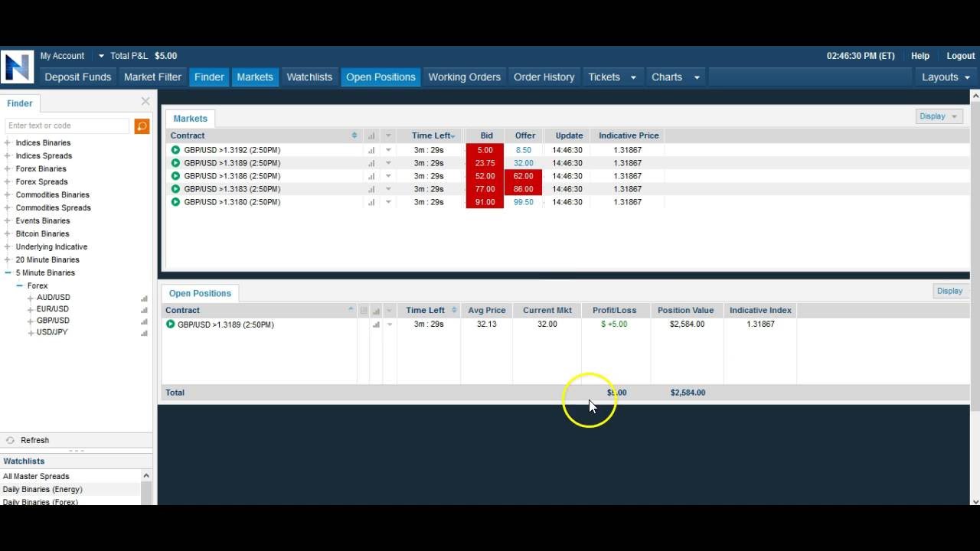Viewport: 980px width, 551px height.
Task: Click Help link
Action: click(x=920, y=56)
